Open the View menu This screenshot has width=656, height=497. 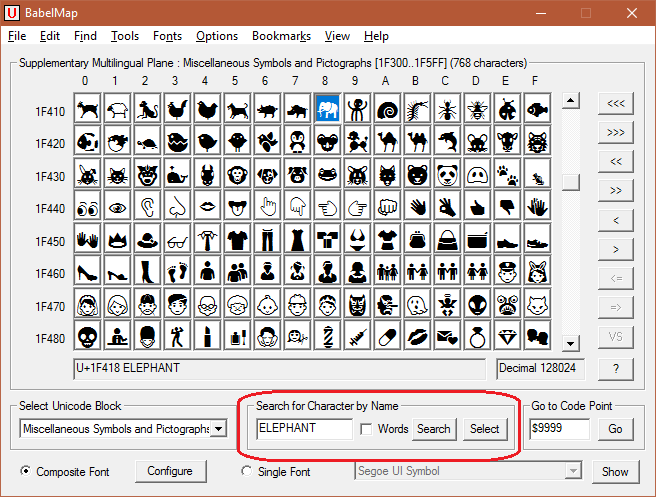pyautogui.click(x=337, y=36)
